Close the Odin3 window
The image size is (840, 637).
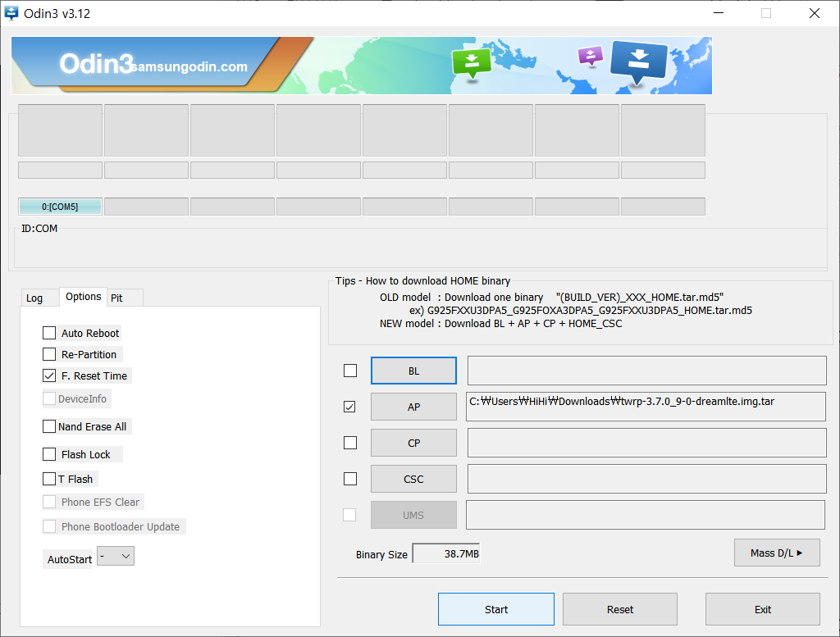tap(815, 13)
